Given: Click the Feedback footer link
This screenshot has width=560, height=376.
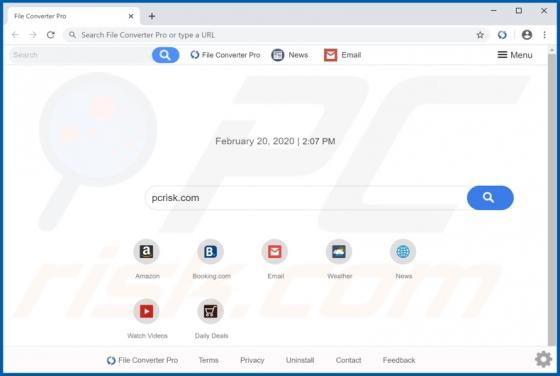Looking at the screenshot, I should [x=399, y=360].
